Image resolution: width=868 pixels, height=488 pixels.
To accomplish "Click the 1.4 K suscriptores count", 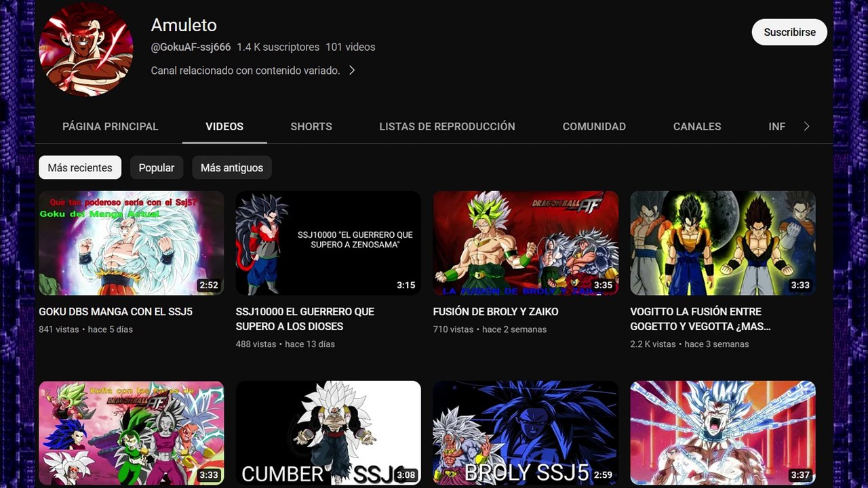I will tap(278, 47).
